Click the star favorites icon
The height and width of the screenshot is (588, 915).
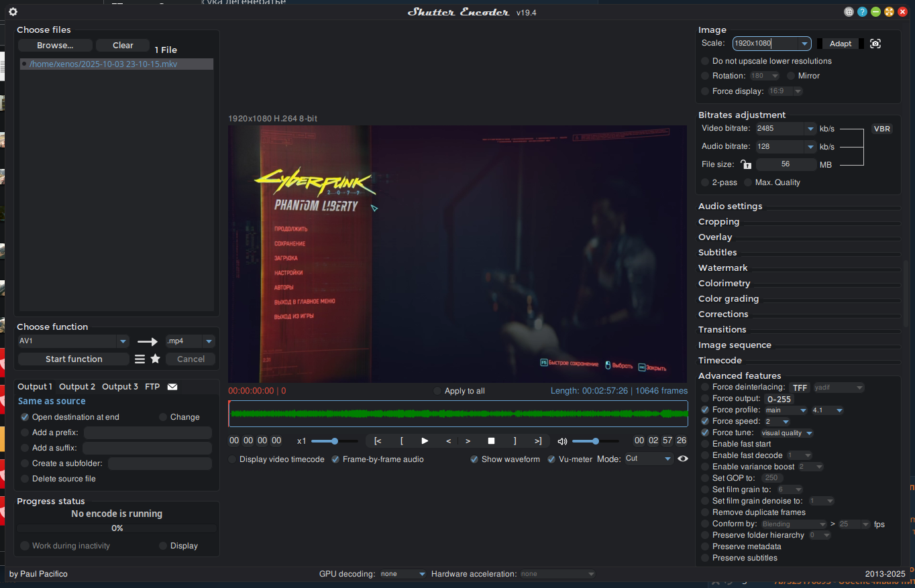click(156, 359)
